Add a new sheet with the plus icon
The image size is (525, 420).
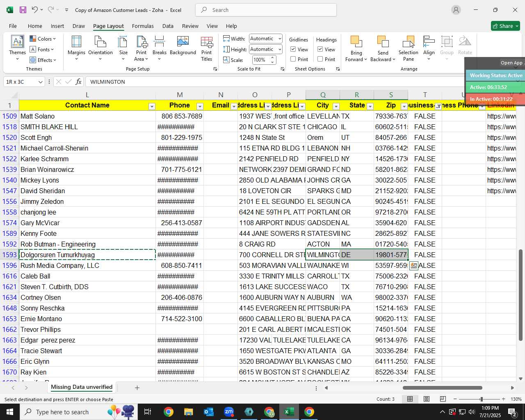[x=137, y=388]
